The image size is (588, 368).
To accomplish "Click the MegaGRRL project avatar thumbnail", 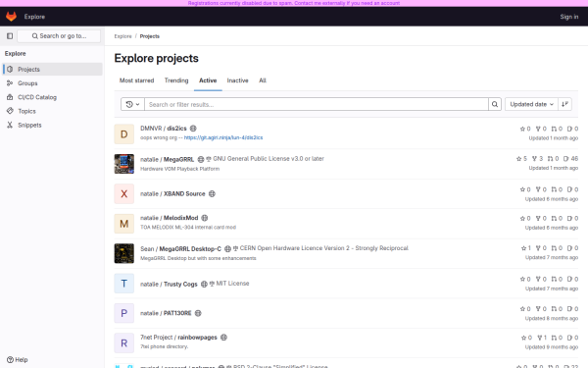I will pyautogui.click(x=124, y=164).
